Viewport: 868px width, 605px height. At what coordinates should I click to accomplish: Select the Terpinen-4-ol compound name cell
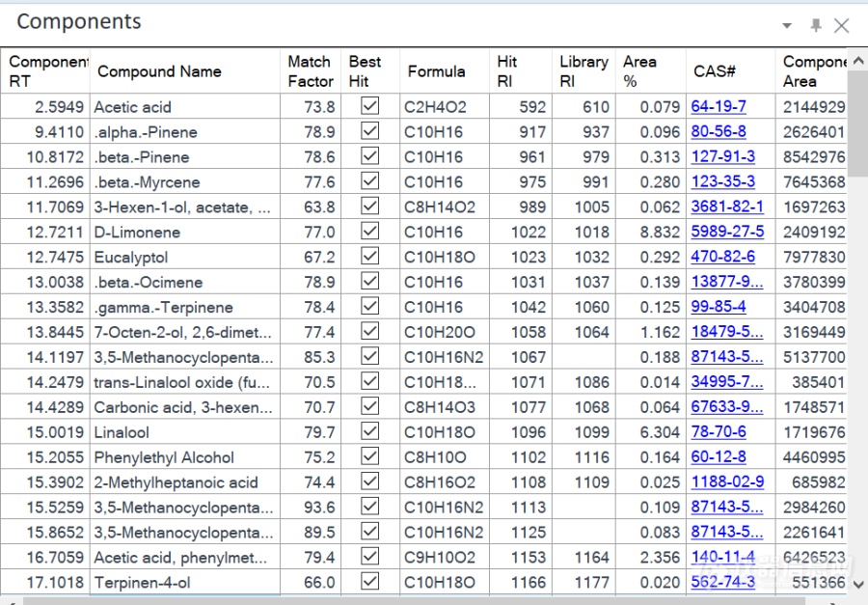[185, 582]
